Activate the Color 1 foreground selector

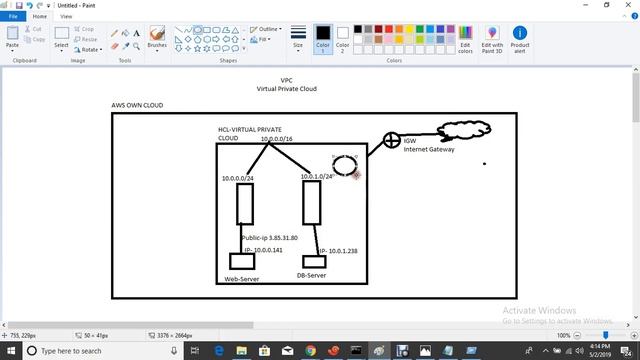[x=322, y=39]
